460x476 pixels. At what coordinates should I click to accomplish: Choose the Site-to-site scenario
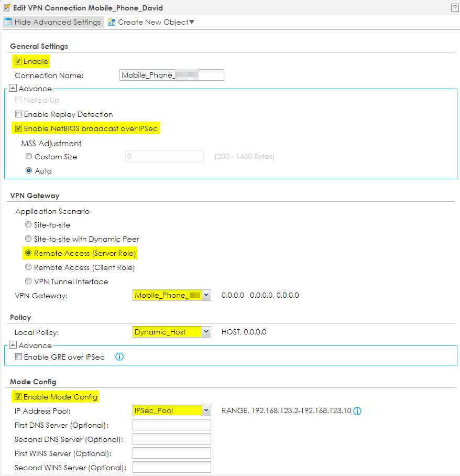pyautogui.click(x=29, y=225)
